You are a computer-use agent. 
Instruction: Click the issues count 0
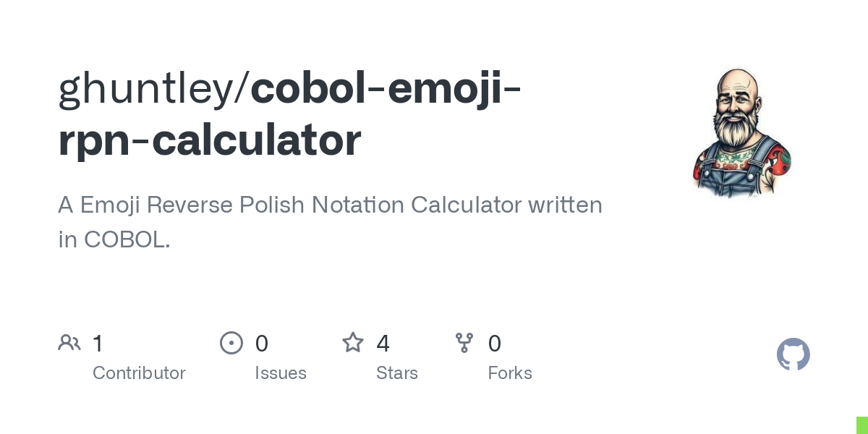tap(262, 344)
